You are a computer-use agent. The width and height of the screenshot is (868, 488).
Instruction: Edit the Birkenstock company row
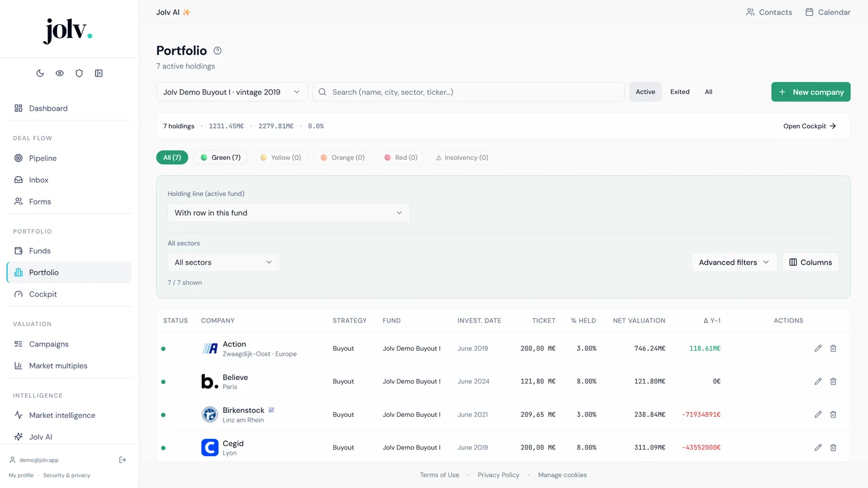[818, 415]
